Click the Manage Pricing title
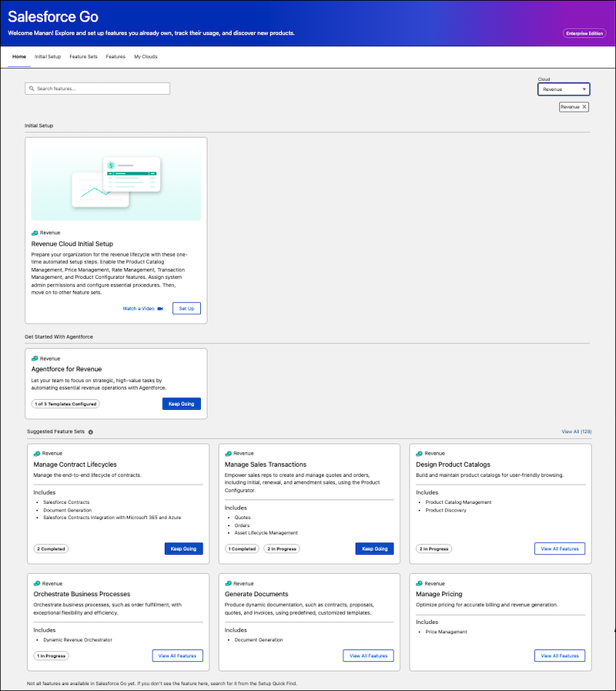Image resolution: width=616 pixels, height=691 pixels. tap(440, 594)
